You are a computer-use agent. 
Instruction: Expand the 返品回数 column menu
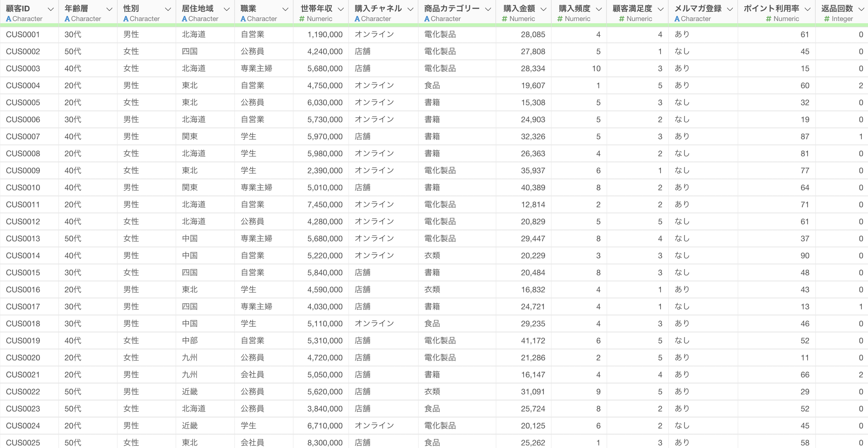click(861, 9)
